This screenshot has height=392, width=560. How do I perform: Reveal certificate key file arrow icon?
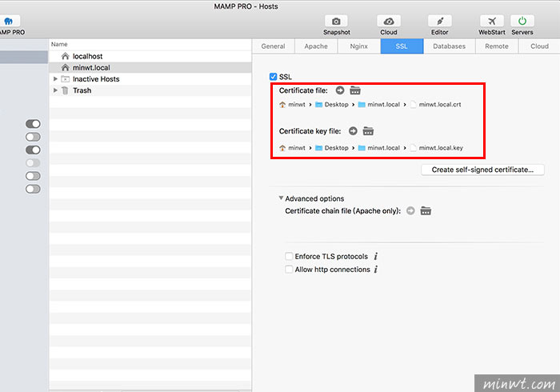click(x=353, y=131)
